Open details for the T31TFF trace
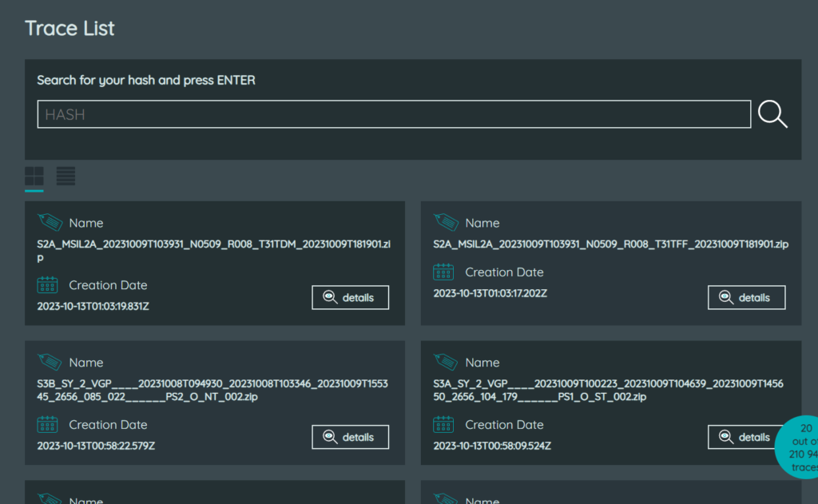This screenshot has height=504, width=818. tap(746, 297)
